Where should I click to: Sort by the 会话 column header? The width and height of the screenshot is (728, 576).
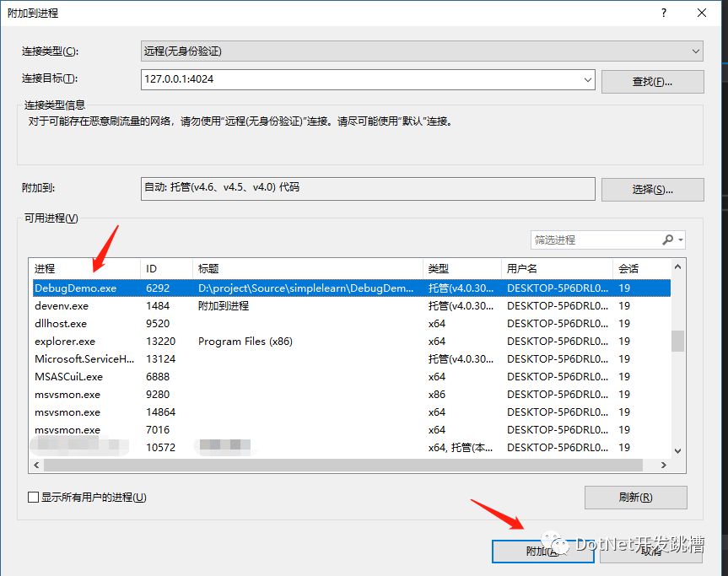click(642, 268)
